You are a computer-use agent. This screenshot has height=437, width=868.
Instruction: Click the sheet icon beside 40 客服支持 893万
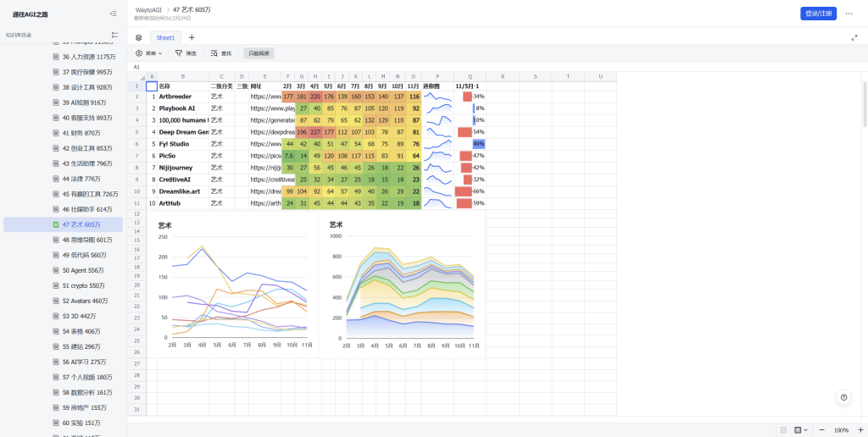55,118
